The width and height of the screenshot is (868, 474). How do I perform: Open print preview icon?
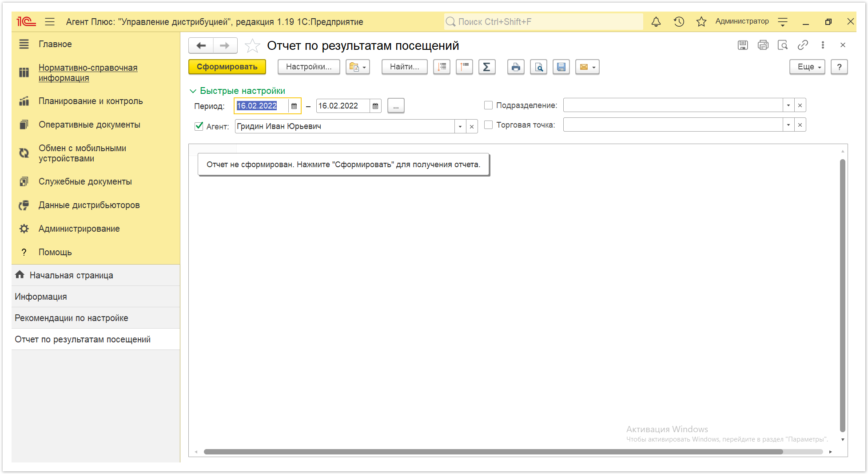tap(538, 67)
